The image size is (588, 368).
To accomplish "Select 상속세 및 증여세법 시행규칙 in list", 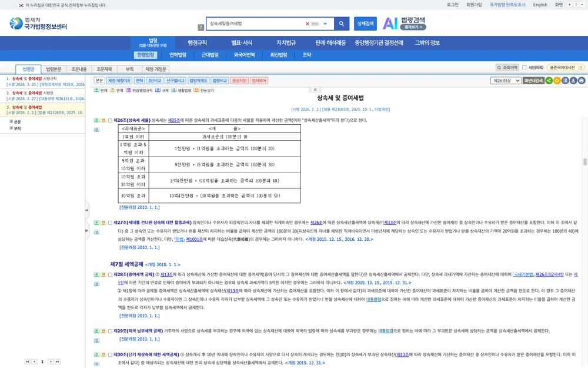I will [x=42, y=81].
